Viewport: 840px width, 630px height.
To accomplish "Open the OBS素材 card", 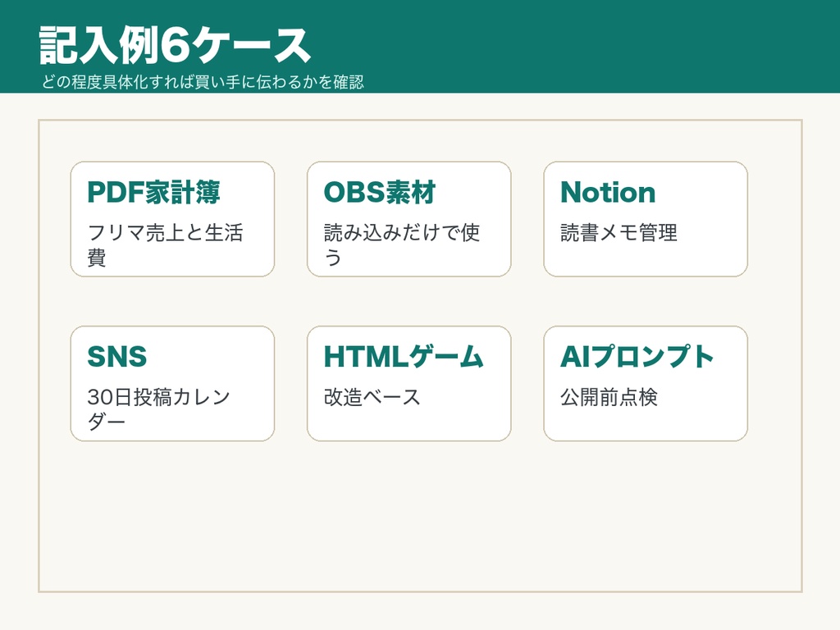I will pyautogui.click(x=409, y=219).
